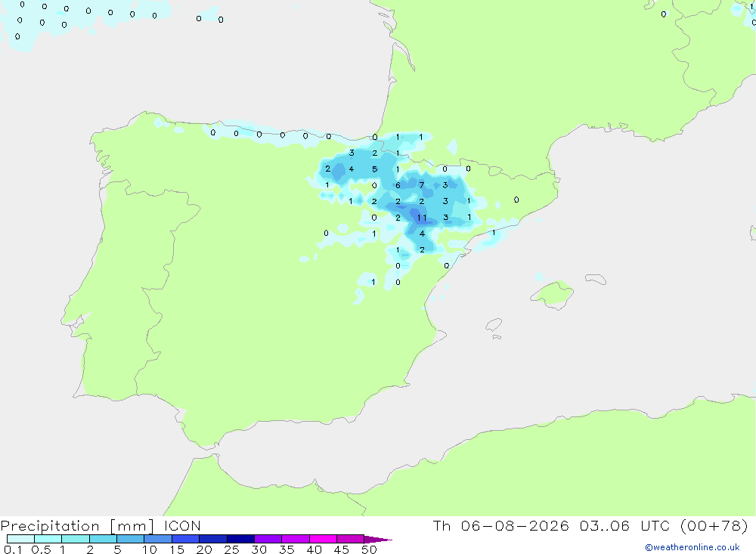The width and height of the screenshot is (756, 554).
Task: Click the '0.1' legend scale label
Action: pyautogui.click(x=13, y=549)
